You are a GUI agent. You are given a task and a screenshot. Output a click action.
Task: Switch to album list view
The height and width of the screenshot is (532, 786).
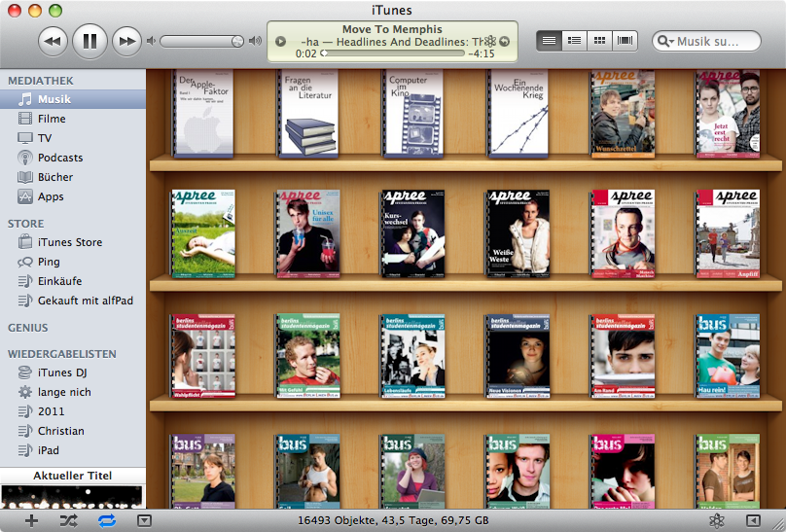pos(575,41)
